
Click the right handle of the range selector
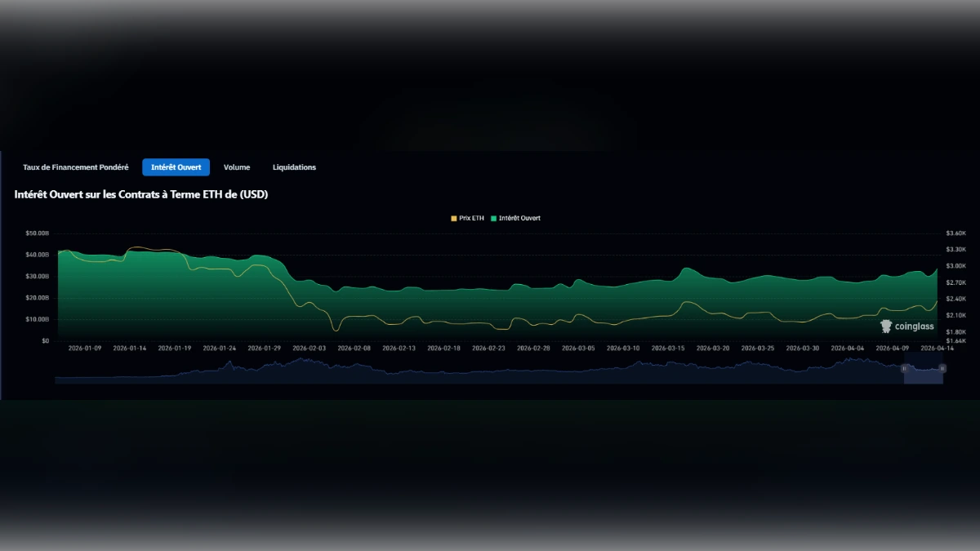coord(942,368)
